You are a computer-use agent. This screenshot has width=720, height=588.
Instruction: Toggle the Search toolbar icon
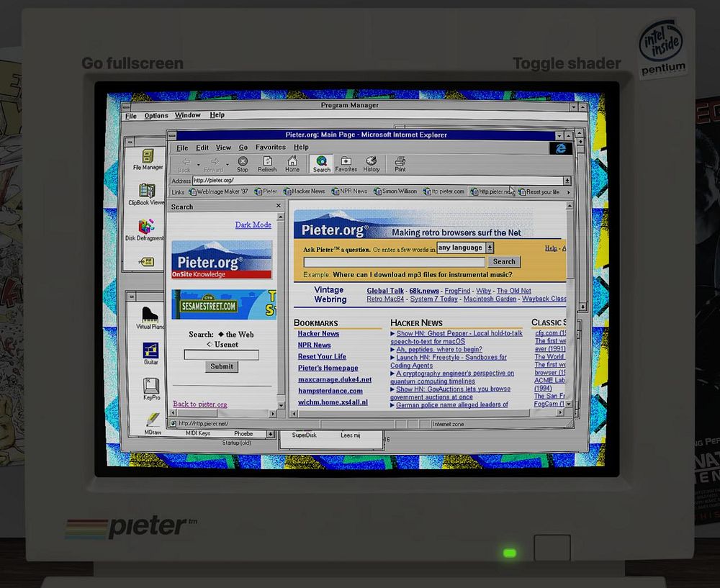click(321, 164)
